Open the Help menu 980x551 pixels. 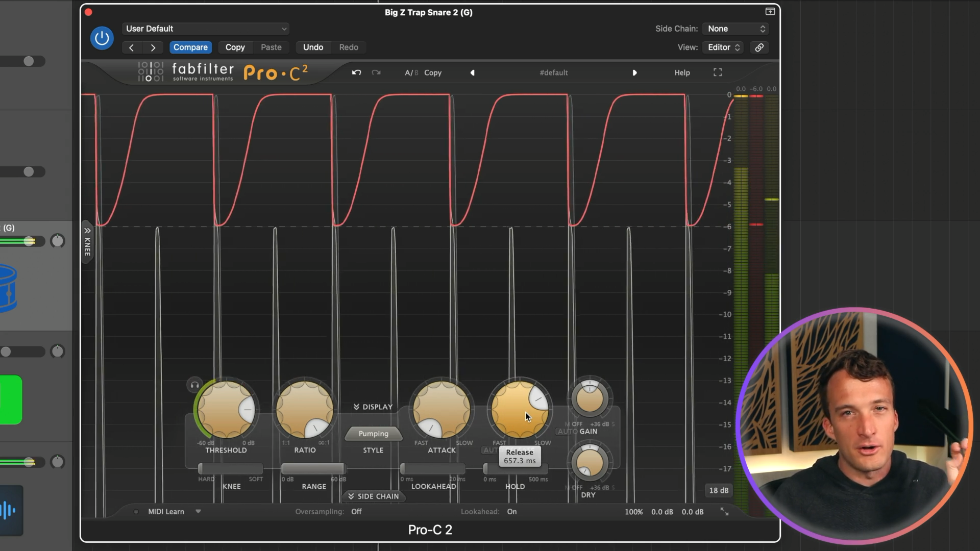point(682,73)
